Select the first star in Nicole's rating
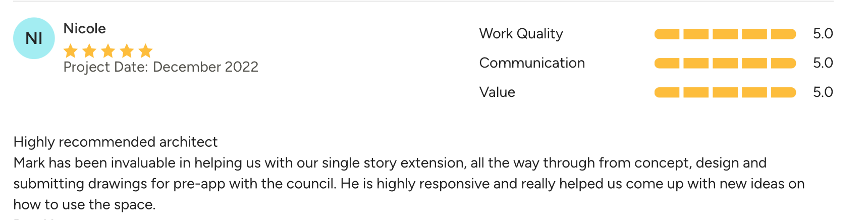The height and width of the screenshot is (220, 868). pos(71,50)
